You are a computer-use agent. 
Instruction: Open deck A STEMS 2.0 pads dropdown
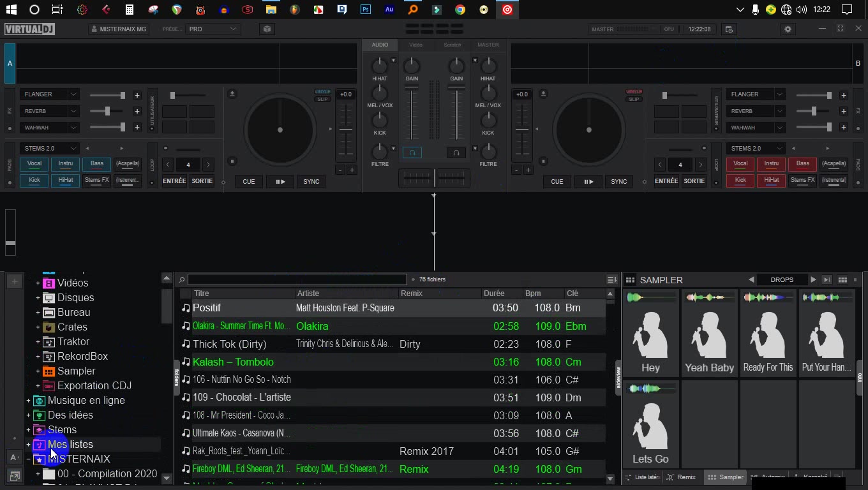point(49,149)
